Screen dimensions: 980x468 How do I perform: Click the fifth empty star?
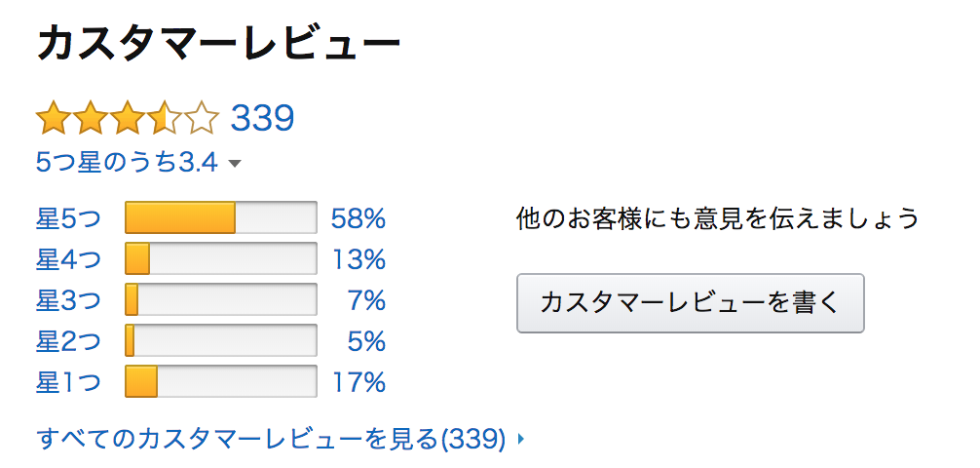(202, 118)
